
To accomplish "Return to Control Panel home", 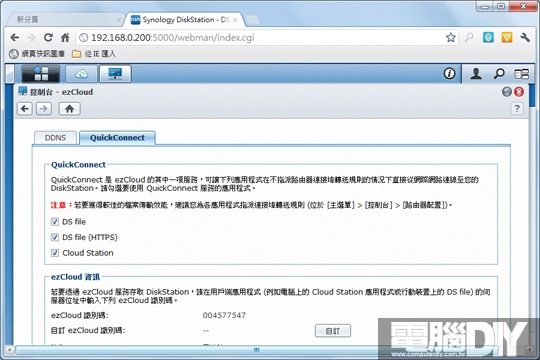I will 70,109.
